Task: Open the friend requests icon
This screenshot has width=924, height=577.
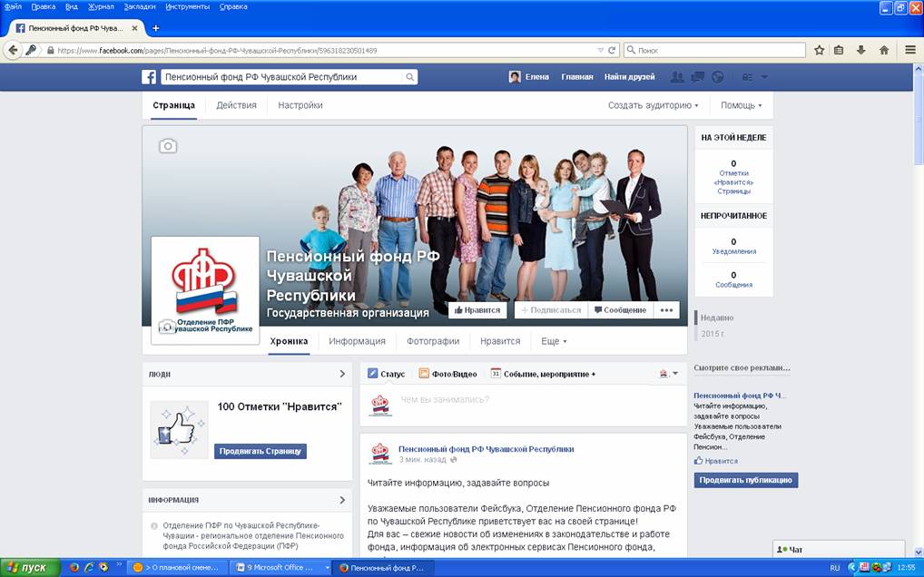Action: pos(678,77)
